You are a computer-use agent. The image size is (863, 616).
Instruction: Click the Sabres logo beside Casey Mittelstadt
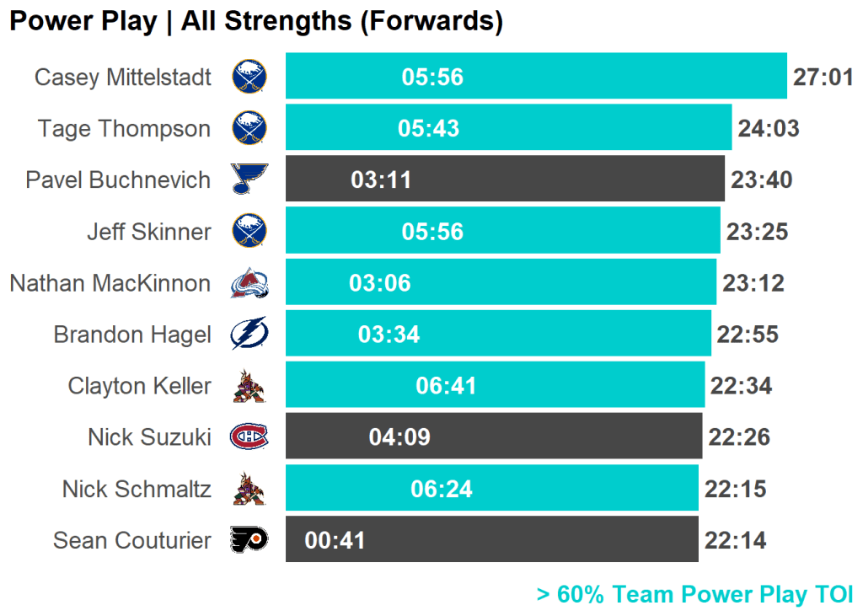[249, 77]
